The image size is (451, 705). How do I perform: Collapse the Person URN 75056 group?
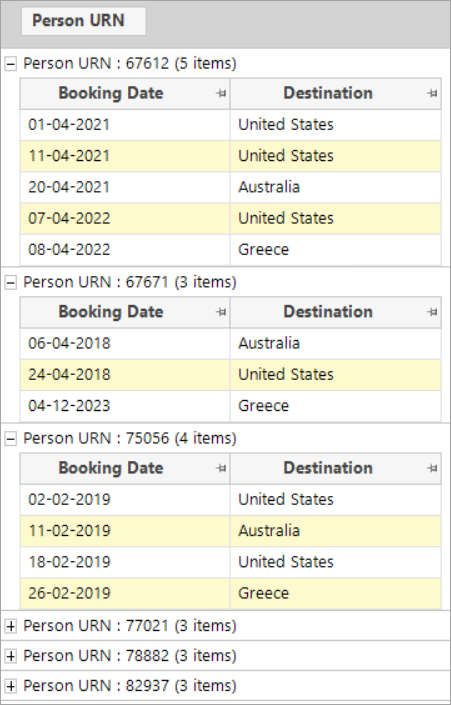pos(11,439)
